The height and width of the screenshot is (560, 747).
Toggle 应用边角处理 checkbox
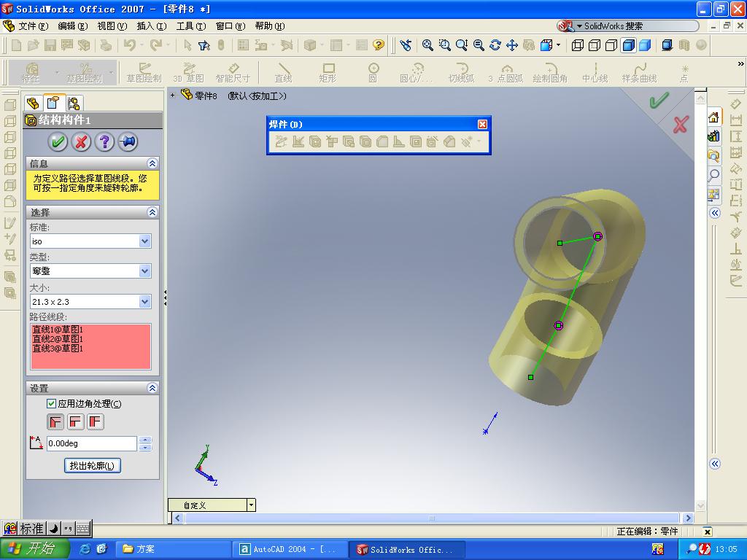tap(52, 404)
